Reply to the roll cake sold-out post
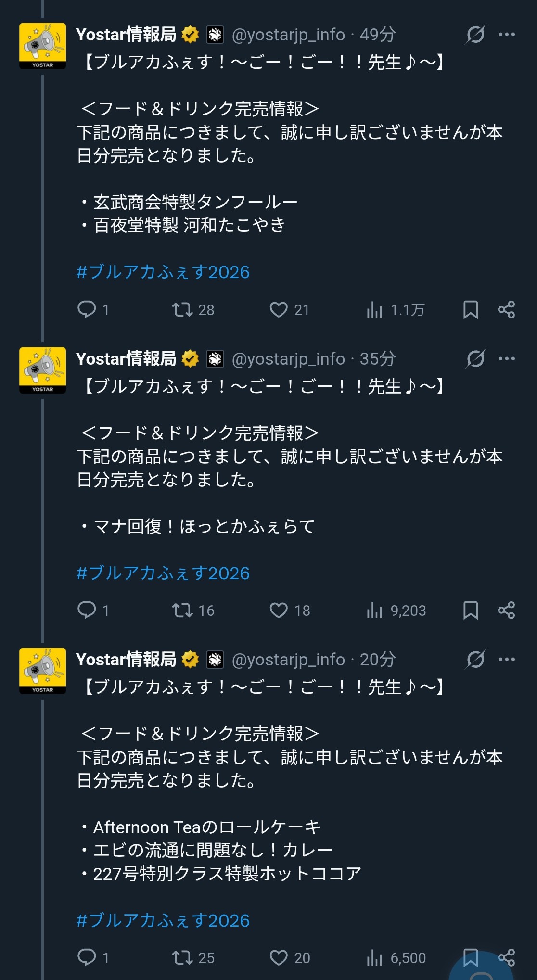The height and width of the screenshot is (980, 537). (87, 957)
